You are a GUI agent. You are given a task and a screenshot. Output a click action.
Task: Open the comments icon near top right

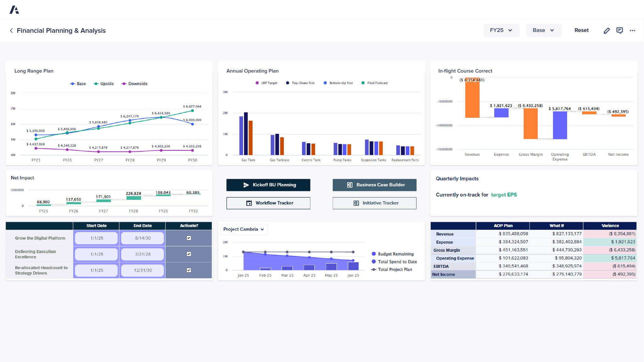(619, 30)
